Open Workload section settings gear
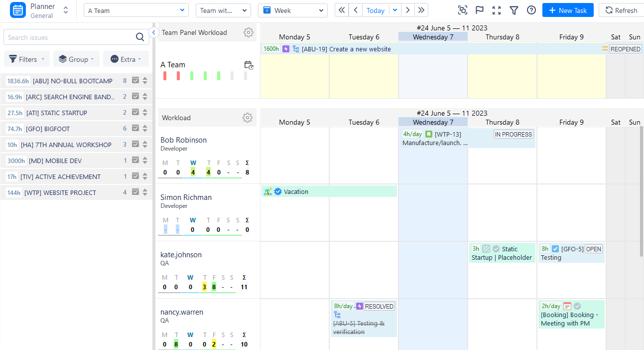This screenshot has width=644, height=350. [x=247, y=118]
